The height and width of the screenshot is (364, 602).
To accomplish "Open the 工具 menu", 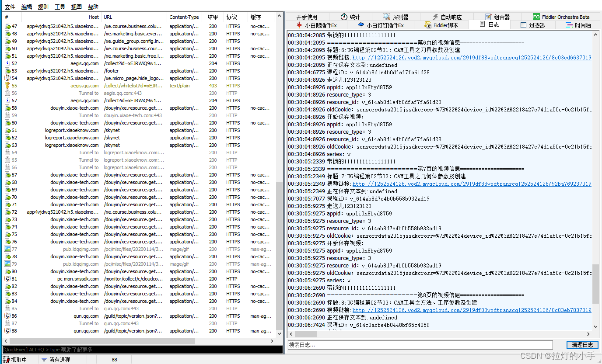I will click(x=60, y=7).
